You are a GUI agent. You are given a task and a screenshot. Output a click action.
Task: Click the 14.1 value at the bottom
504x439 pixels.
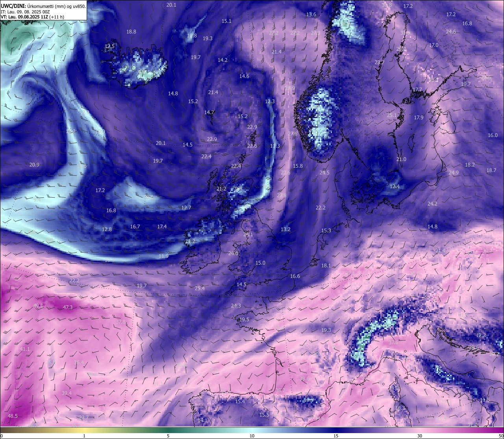pos(202,420)
